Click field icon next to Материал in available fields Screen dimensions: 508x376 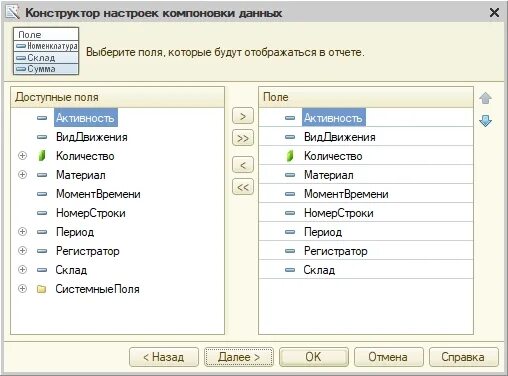[x=42, y=175]
